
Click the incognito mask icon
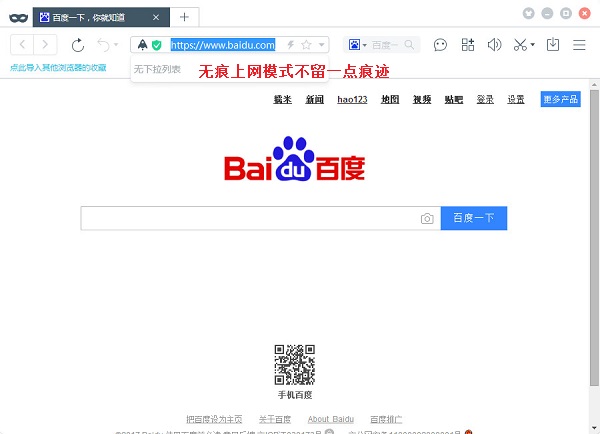pyautogui.click(x=18, y=18)
